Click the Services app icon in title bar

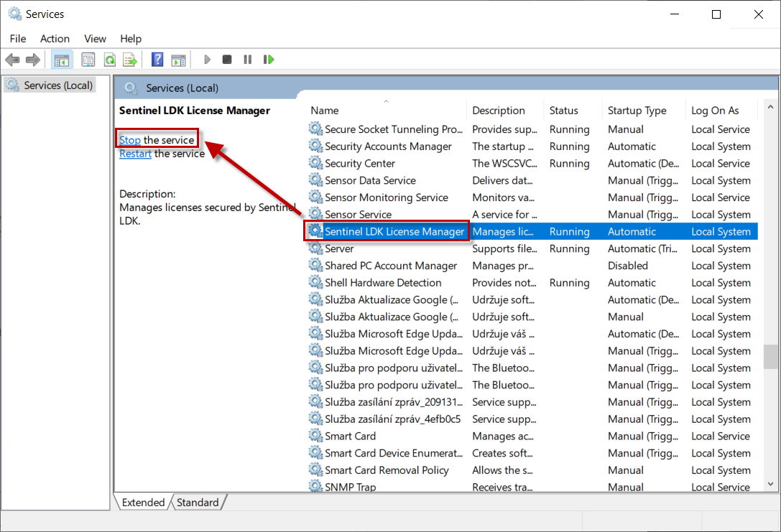coord(15,14)
